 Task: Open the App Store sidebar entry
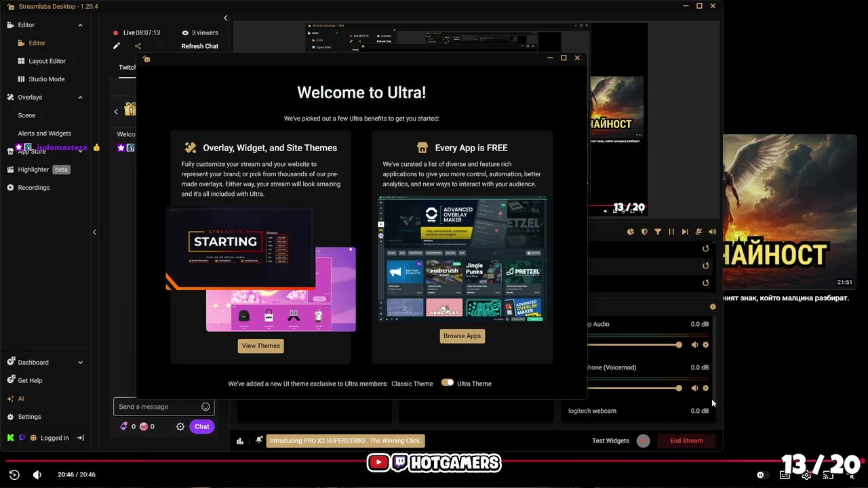[x=31, y=152]
